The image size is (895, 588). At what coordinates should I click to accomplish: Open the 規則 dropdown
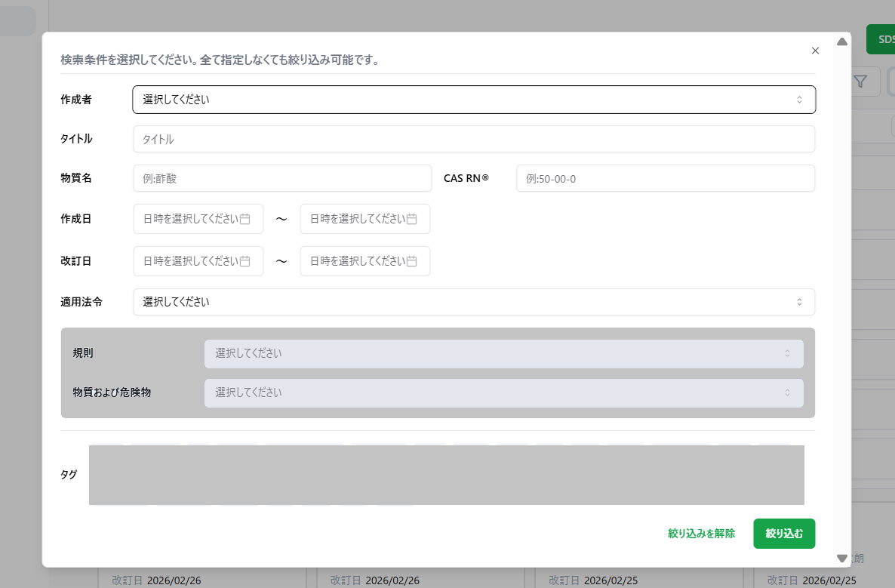click(x=503, y=353)
